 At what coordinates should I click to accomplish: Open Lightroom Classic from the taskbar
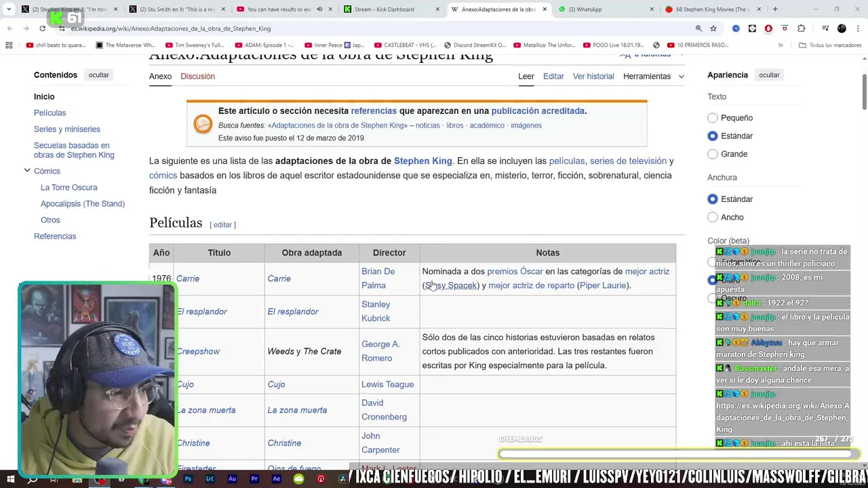[210, 479]
